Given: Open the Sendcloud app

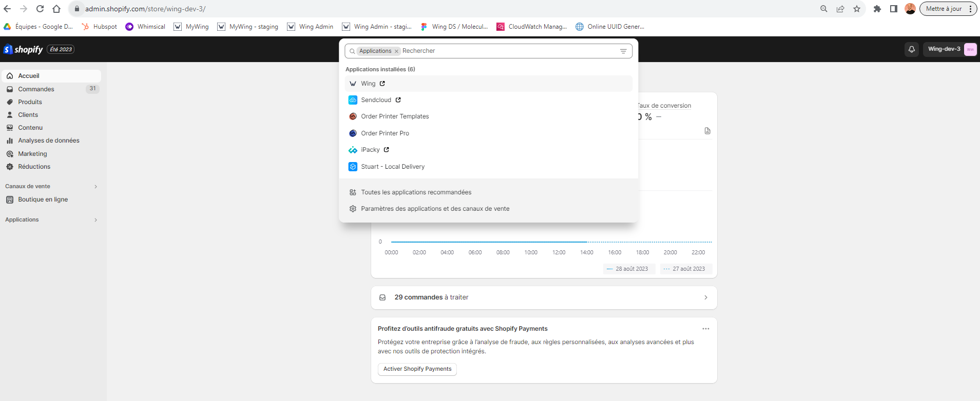Looking at the screenshot, I should (x=488, y=100).
